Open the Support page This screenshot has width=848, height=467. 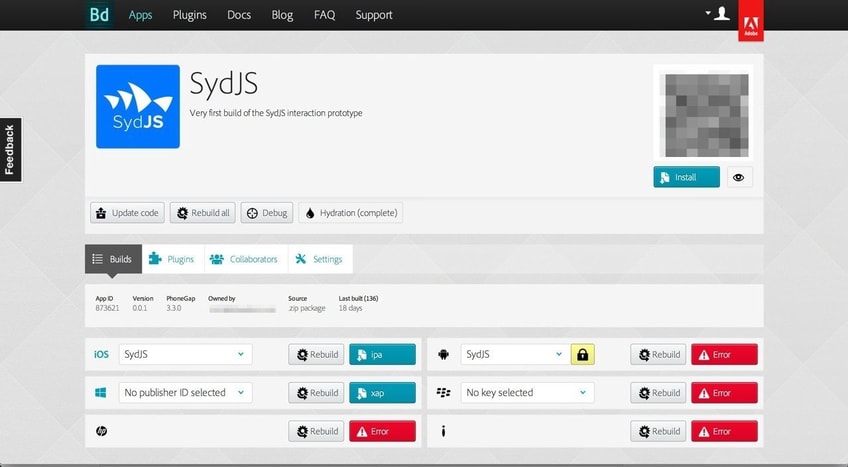click(x=374, y=15)
